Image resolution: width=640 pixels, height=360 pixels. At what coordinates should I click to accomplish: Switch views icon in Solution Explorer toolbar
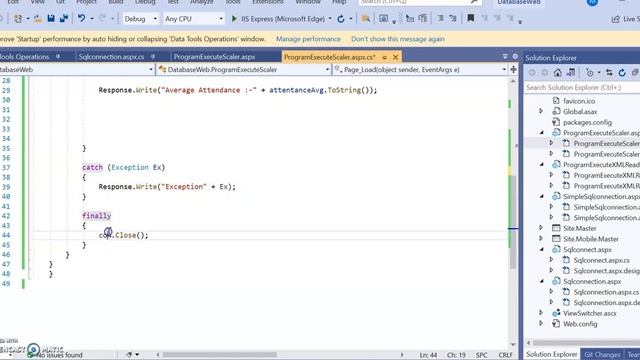[x=571, y=73]
